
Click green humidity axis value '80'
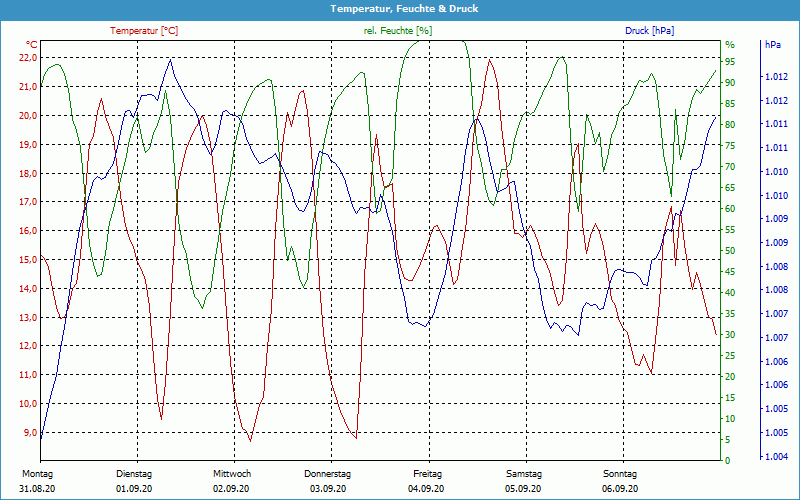coord(730,124)
